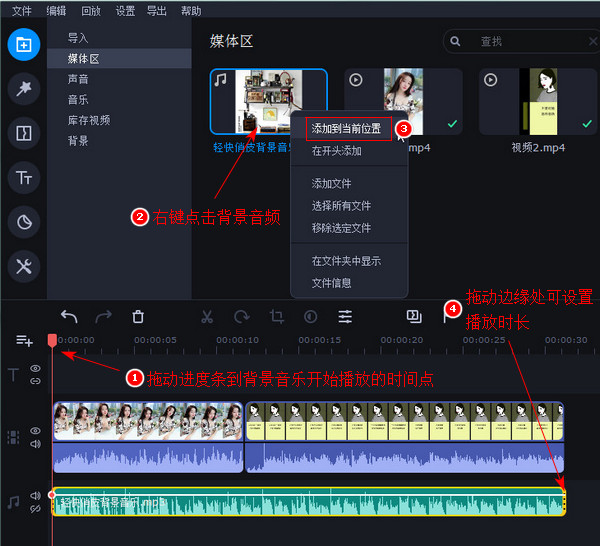
Task: Click the video track filmstrip icon
Action: (x=13, y=437)
